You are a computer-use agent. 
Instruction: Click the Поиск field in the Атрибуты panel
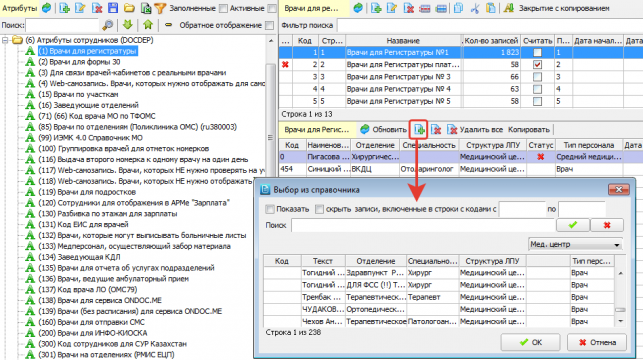coord(62,25)
